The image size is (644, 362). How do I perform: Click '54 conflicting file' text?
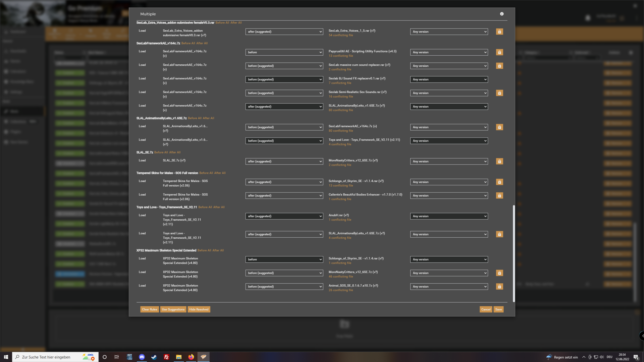pos(341,35)
